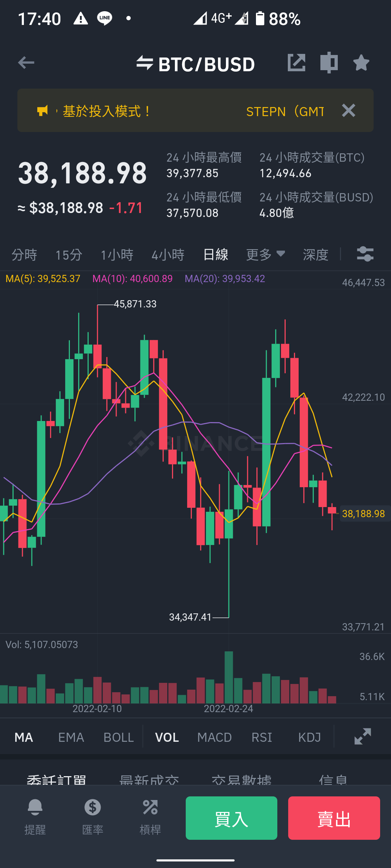Screen dimensions: 391x868
Task: Toggle the BOLL indicator
Action: point(119,737)
